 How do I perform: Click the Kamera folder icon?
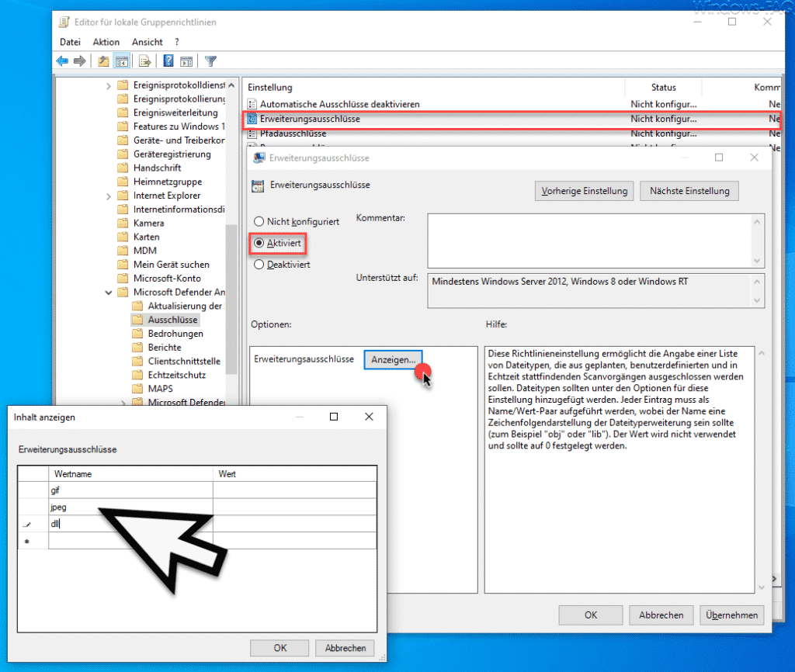[x=123, y=223]
